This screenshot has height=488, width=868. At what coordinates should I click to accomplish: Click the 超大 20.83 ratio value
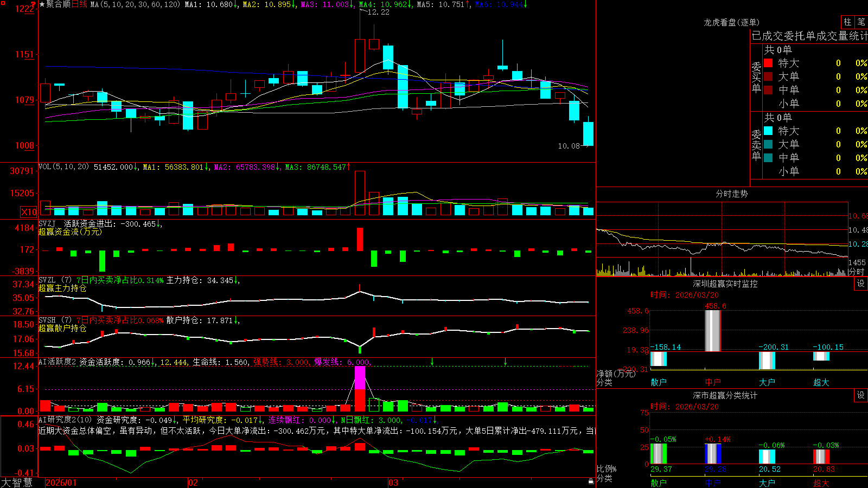[824, 469]
